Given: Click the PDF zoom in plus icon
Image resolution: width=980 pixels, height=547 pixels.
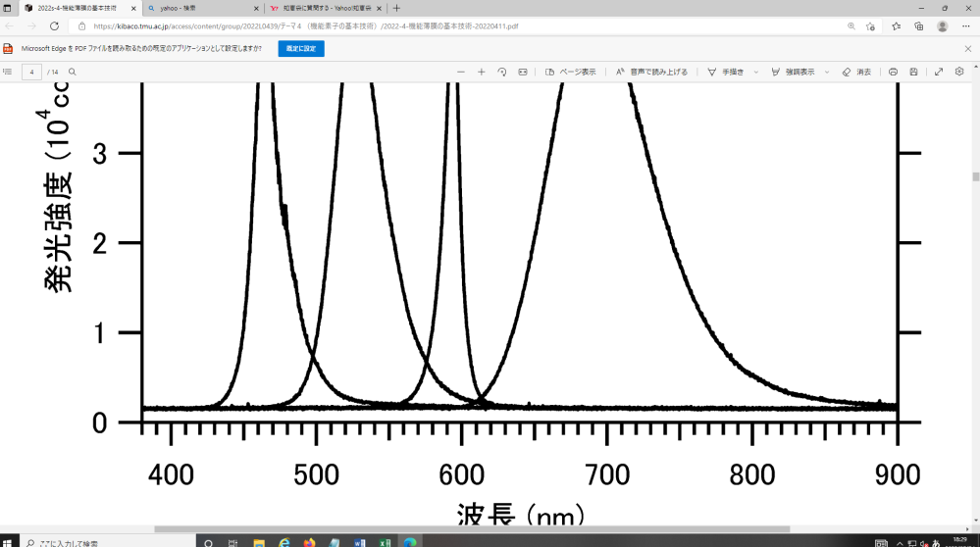Looking at the screenshot, I should pos(482,72).
